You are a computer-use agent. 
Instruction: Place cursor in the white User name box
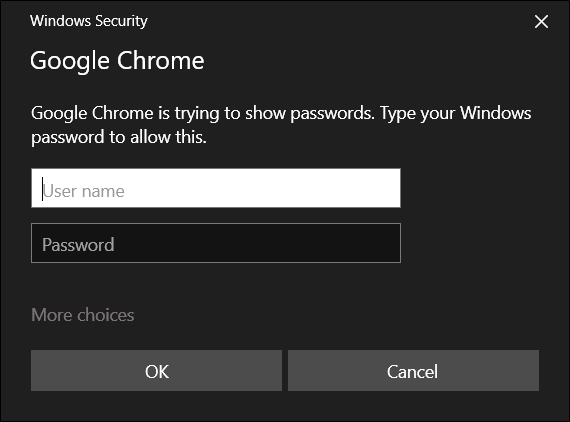216,188
